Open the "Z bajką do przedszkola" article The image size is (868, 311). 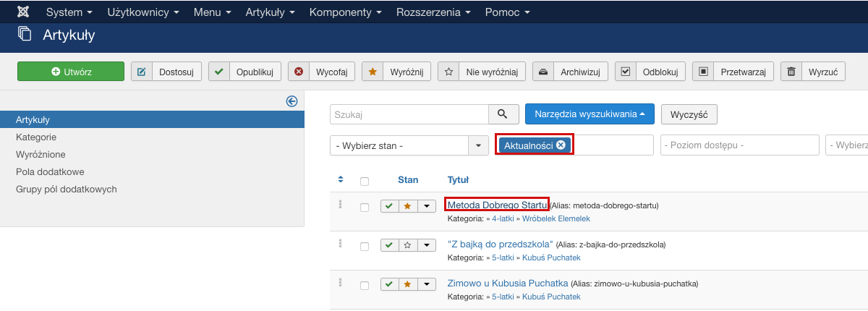point(501,244)
